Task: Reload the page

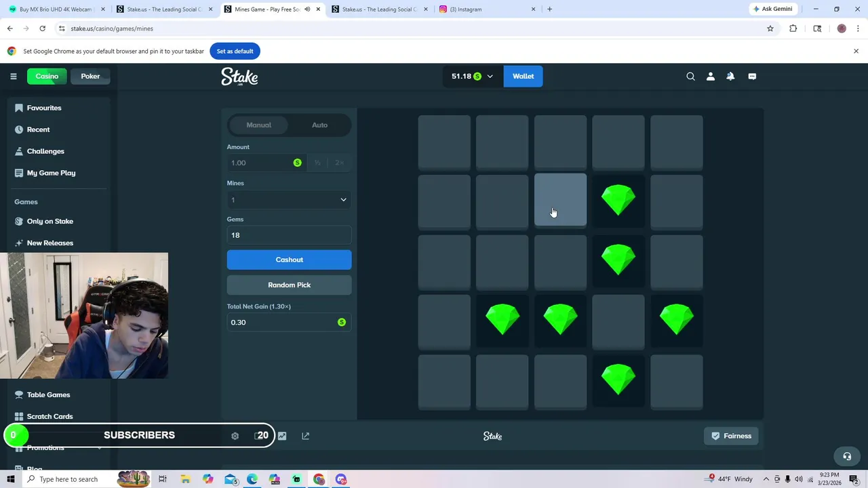Action: [42, 28]
